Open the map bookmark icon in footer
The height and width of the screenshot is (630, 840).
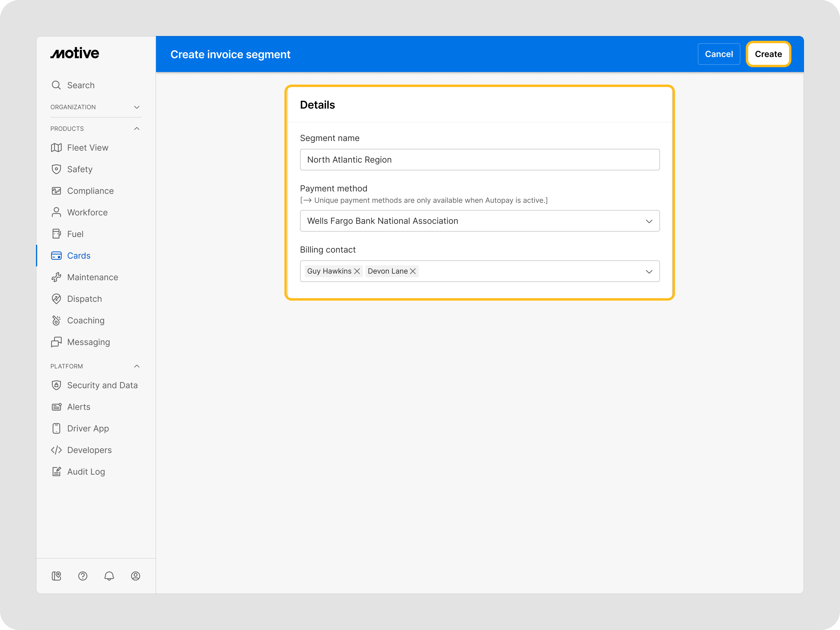point(56,576)
